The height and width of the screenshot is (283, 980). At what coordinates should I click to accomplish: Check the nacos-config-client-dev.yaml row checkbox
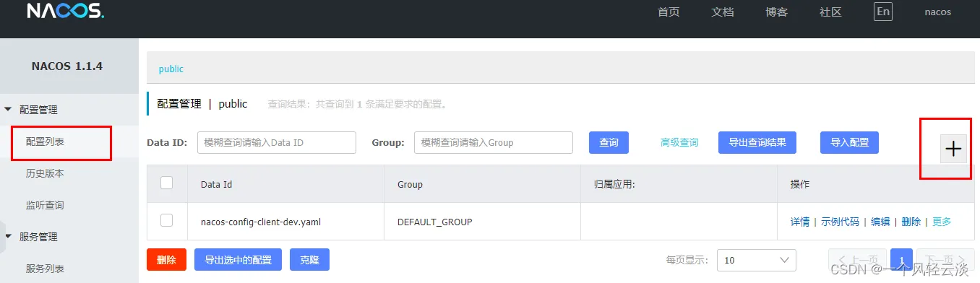pos(166,221)
